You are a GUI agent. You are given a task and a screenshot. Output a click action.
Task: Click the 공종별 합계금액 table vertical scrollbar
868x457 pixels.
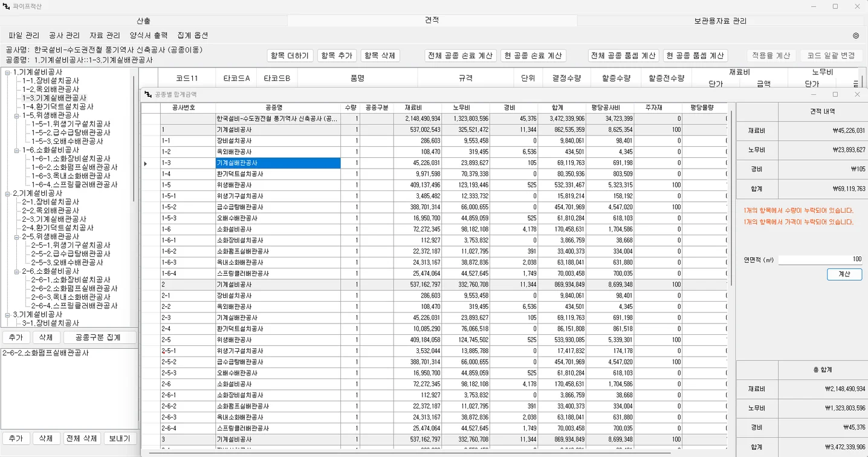[732, 197]
